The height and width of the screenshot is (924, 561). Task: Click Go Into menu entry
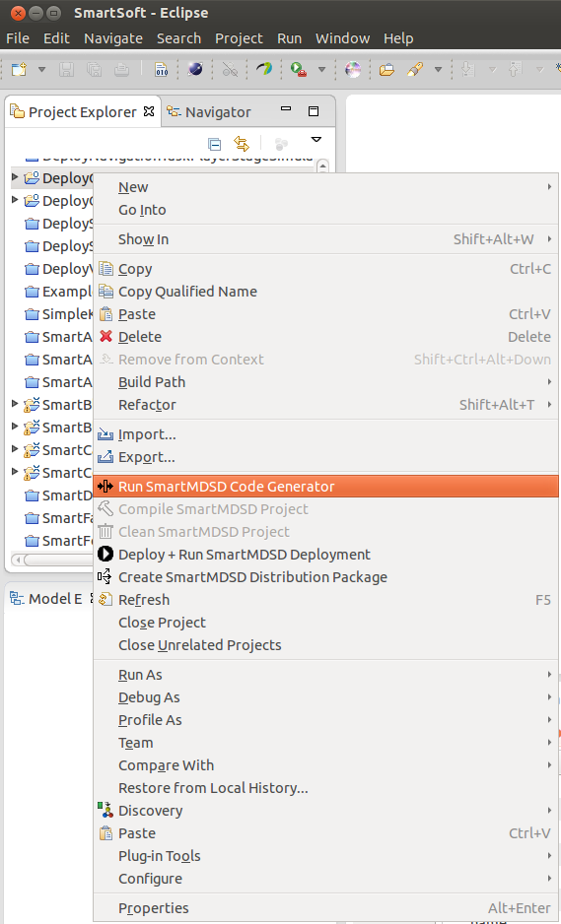[325, 210]
